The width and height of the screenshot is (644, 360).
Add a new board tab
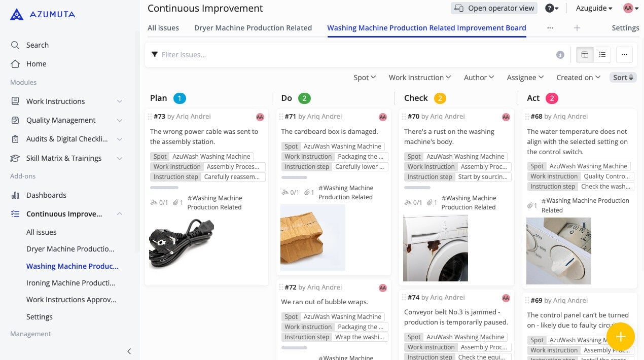coord(577,28)
